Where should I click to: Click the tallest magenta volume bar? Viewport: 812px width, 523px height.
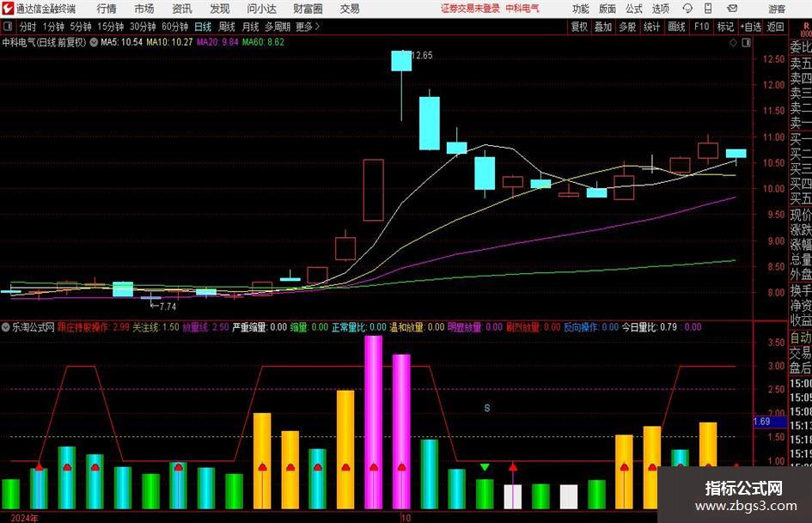point(374,422)
